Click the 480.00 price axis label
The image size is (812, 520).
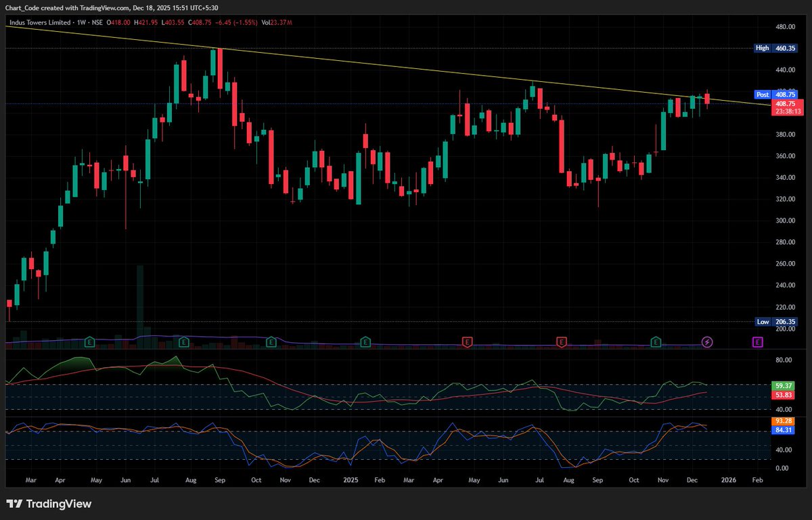coord(785,27)
